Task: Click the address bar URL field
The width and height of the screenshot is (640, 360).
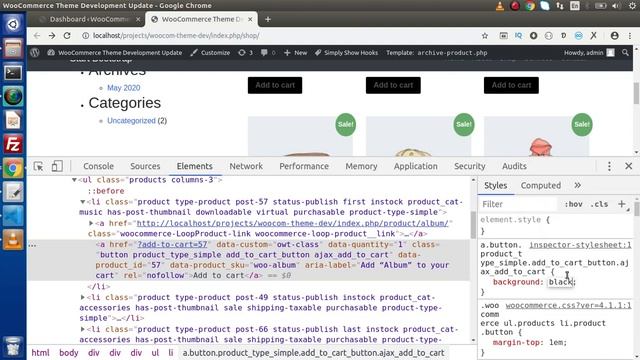Action: coord(282,36)
